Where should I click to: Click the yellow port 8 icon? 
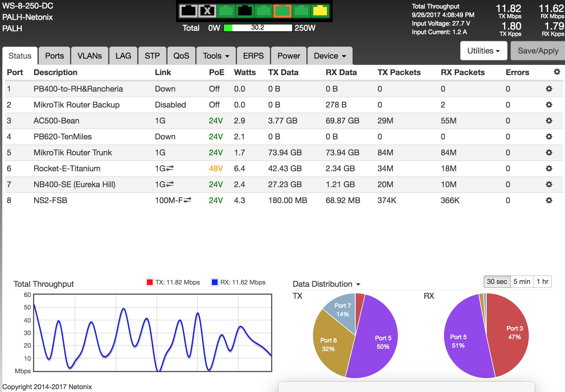tap(320, 11)
